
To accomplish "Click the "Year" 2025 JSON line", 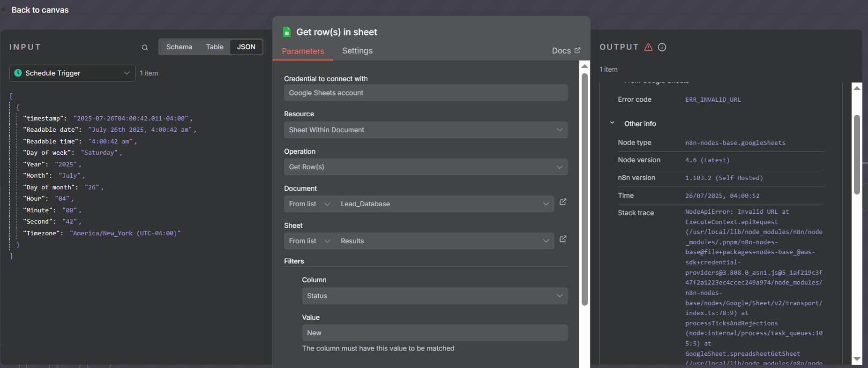I will coord(52,165).
